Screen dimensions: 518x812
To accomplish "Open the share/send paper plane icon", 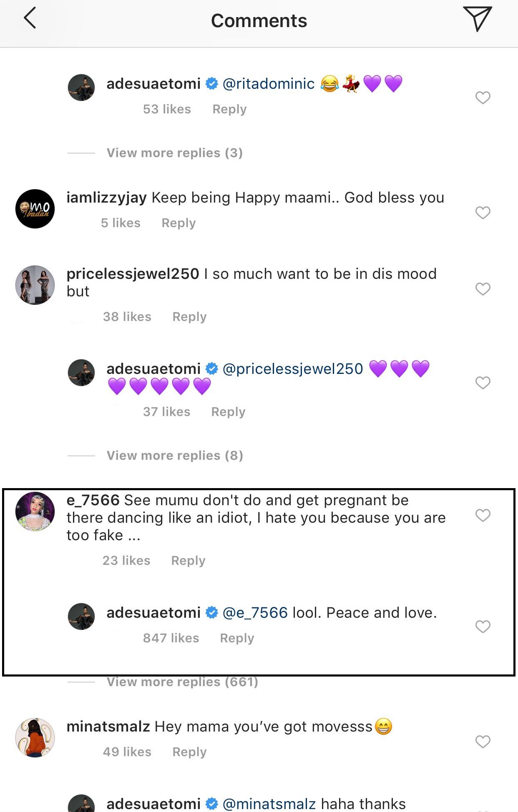I will pos(477,19).
